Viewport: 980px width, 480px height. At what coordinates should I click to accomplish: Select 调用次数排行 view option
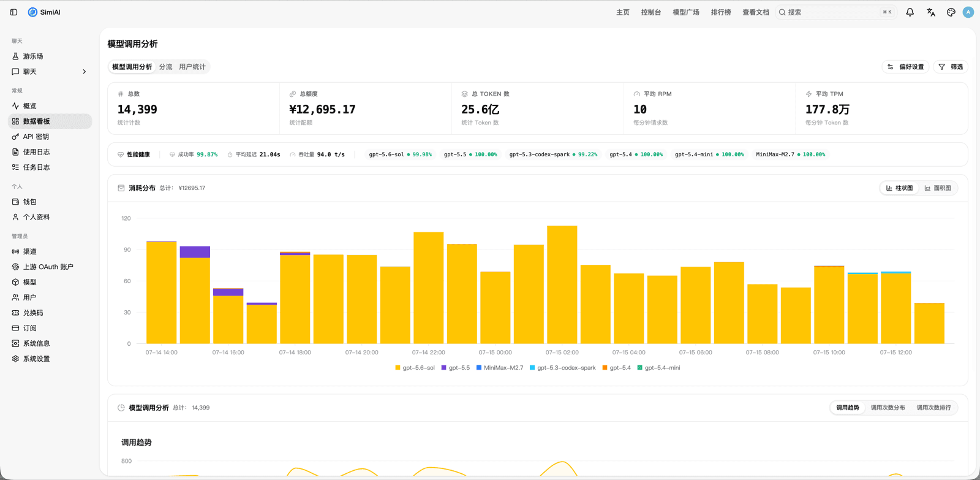pyautogui.click(x=933, y=408)
